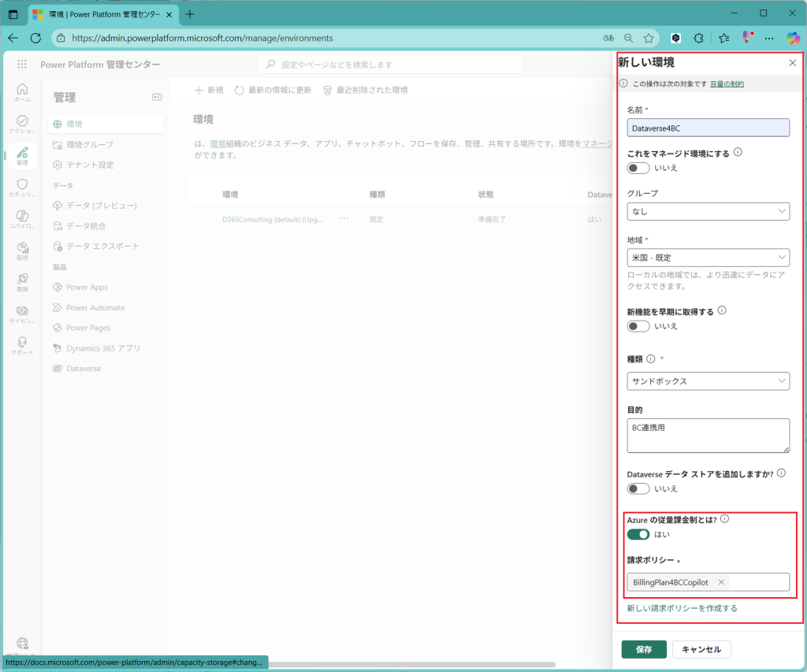Toggle the Dataverse データ ストア switch
The height and width of the screenshot is (672, 807).
tap(638, 488)
